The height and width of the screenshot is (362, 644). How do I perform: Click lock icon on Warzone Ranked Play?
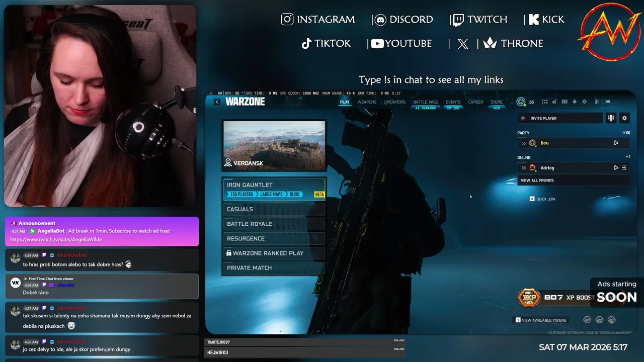click(229, 253)
